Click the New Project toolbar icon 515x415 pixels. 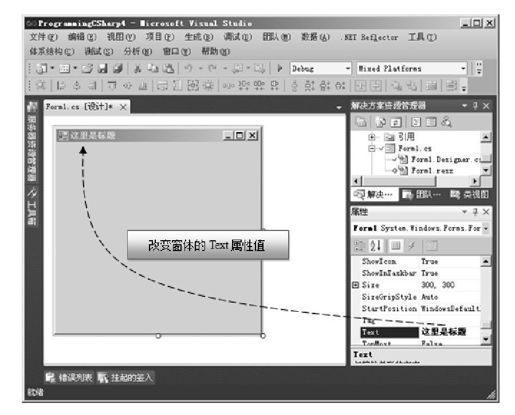(42, 69)
